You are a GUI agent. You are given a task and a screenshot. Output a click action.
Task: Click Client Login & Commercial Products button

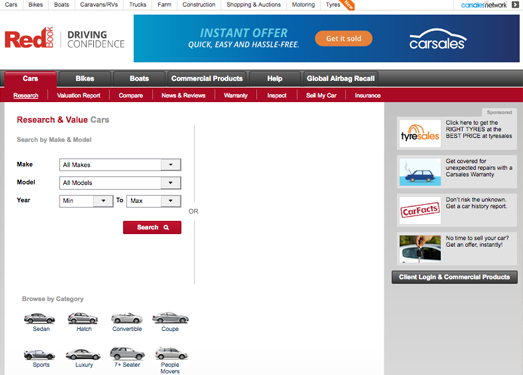click(x=454, y=277)
